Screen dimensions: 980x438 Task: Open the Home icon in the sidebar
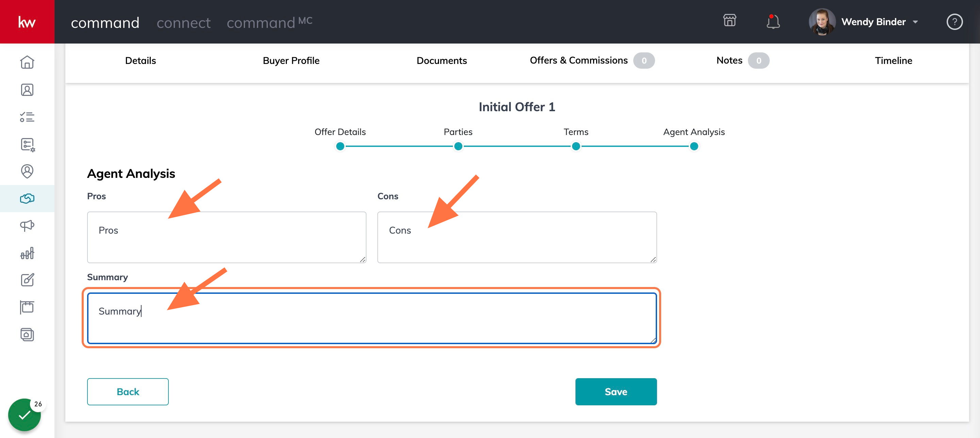coord(27,62)
